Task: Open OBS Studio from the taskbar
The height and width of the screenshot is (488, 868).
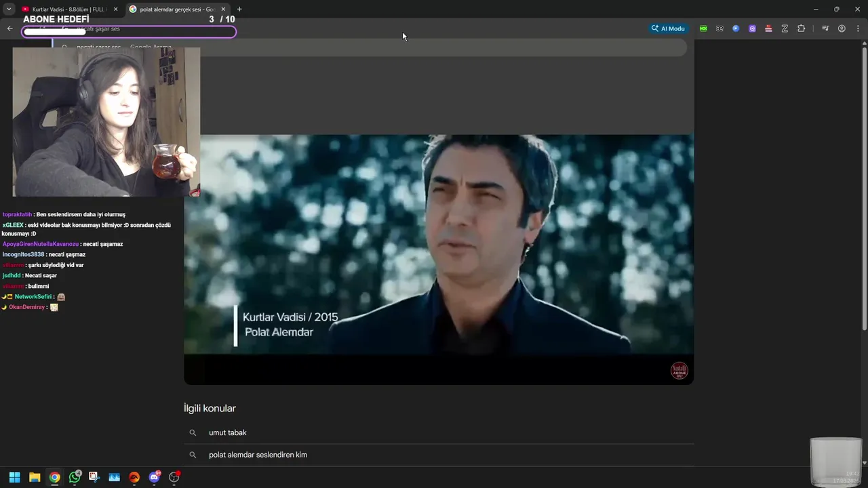Action: coord(174,477)
